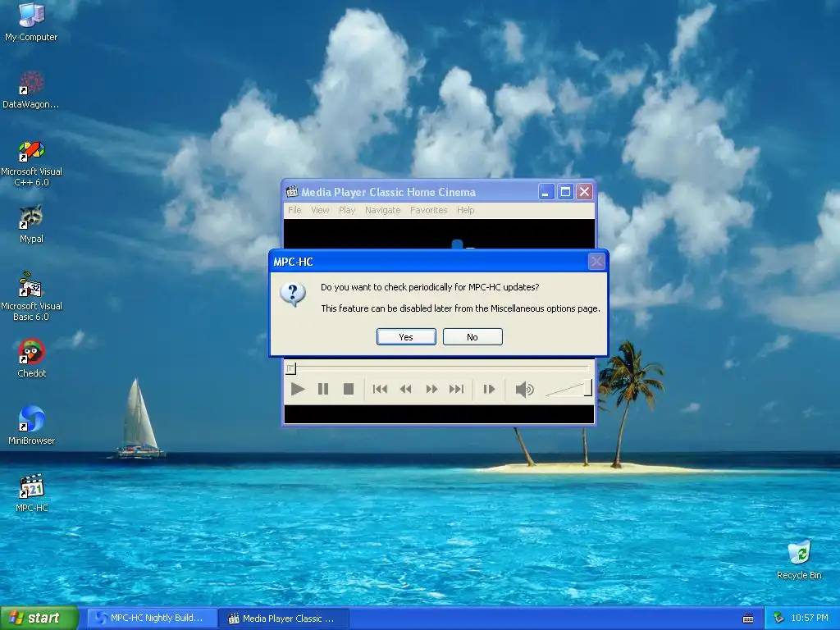The image size is (840, 630).
Task: Click No to decline update checks
Action: click(x=472, y=337)
